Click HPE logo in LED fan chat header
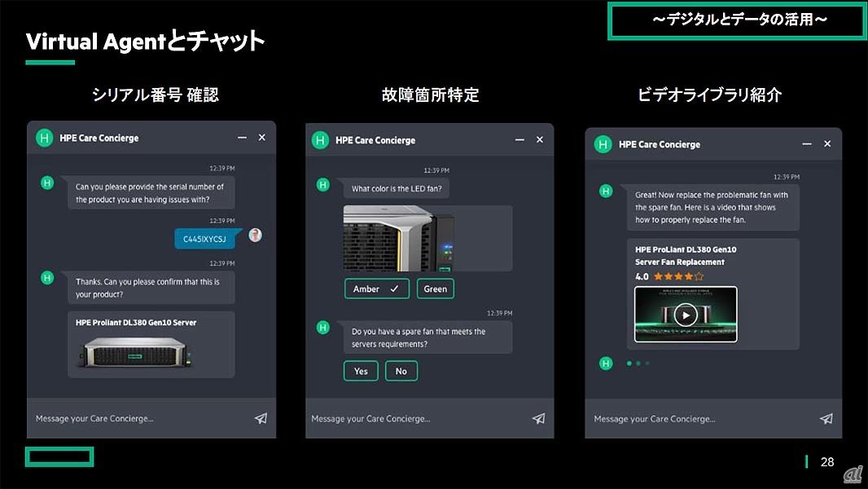This screenshot has width=868, height=489. click(x=320, y=140)
